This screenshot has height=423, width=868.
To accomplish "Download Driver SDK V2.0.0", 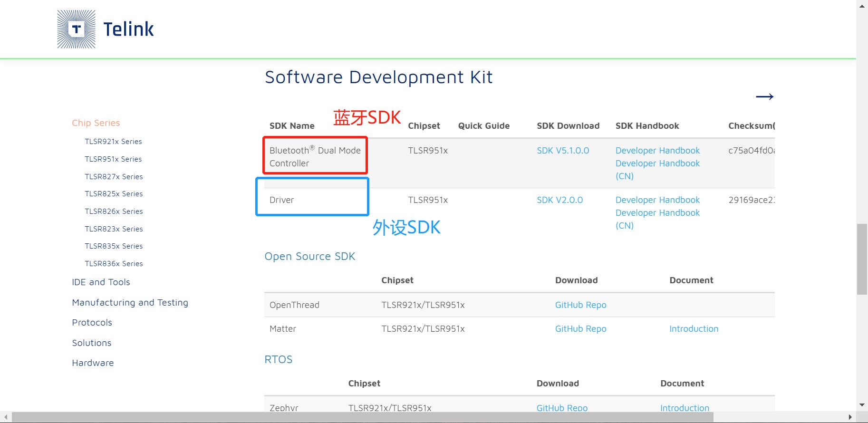I will pyautogui.click(x=559, y=200).
